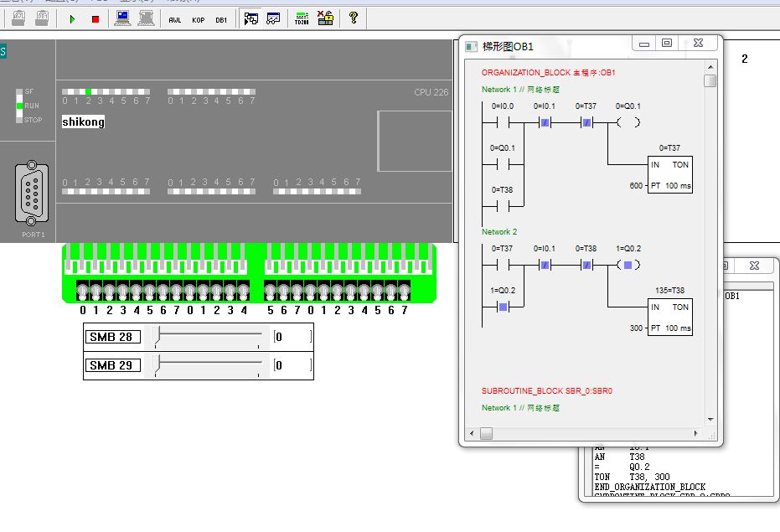Click the SMB 28 analog slider handle
Image resolution: width=780 pixels, height=532 pixels.
(x=156, y=337)
